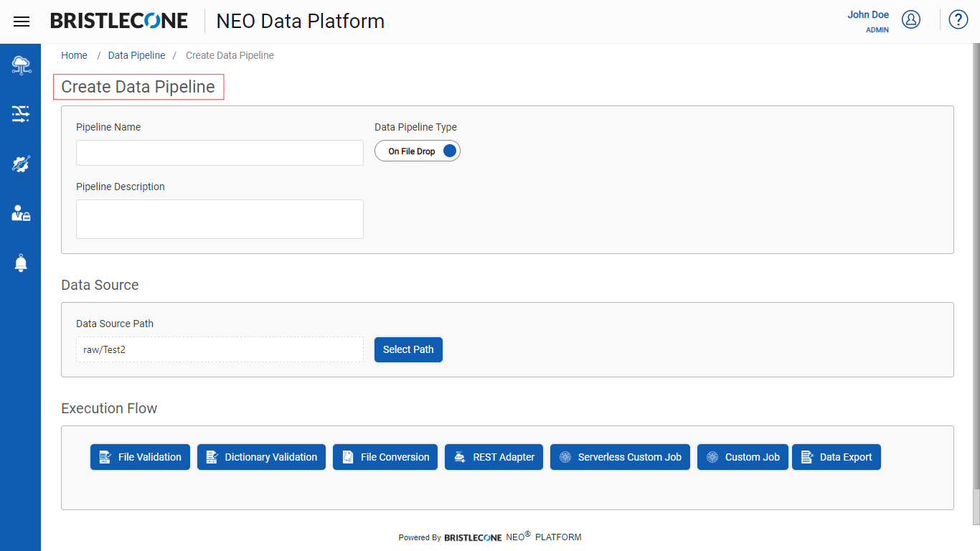The image size is (980, 551).
Task: Click the Pipeline Description text area
Action: tap(220, 219)
